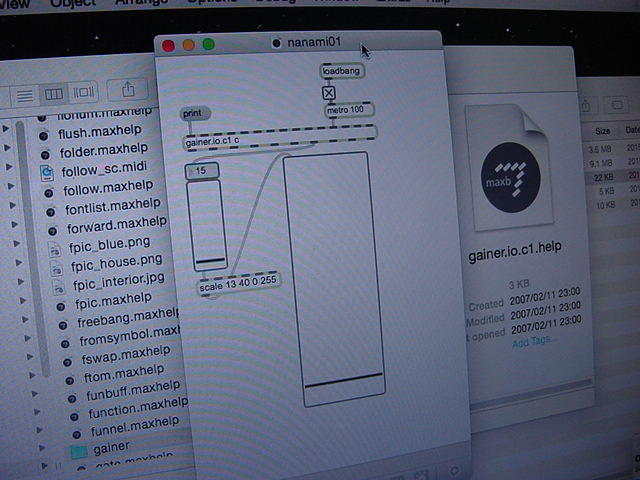Select the fpic_blue.png image icon
The image size is (640, 480).
(x=55, y=249)
